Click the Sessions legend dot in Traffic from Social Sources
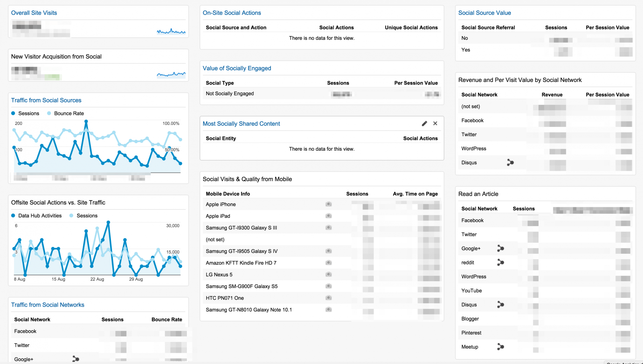 pyautogui.click(x=13, y=113)
